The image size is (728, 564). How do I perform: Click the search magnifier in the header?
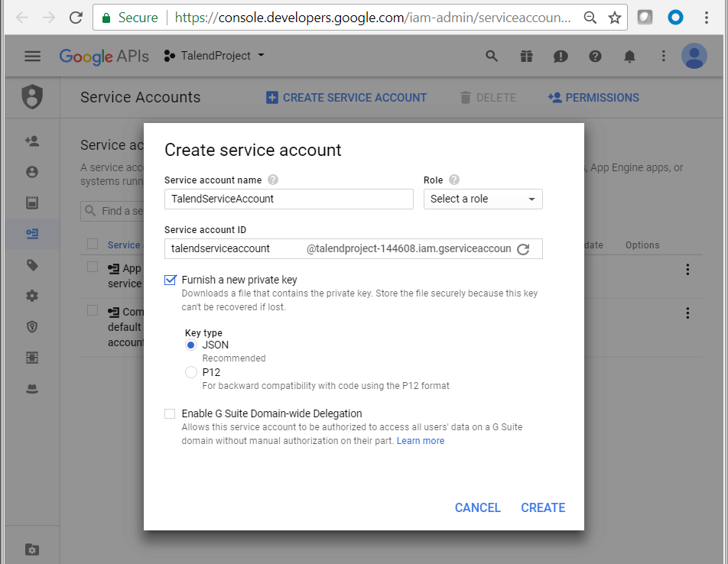[492, 56]
